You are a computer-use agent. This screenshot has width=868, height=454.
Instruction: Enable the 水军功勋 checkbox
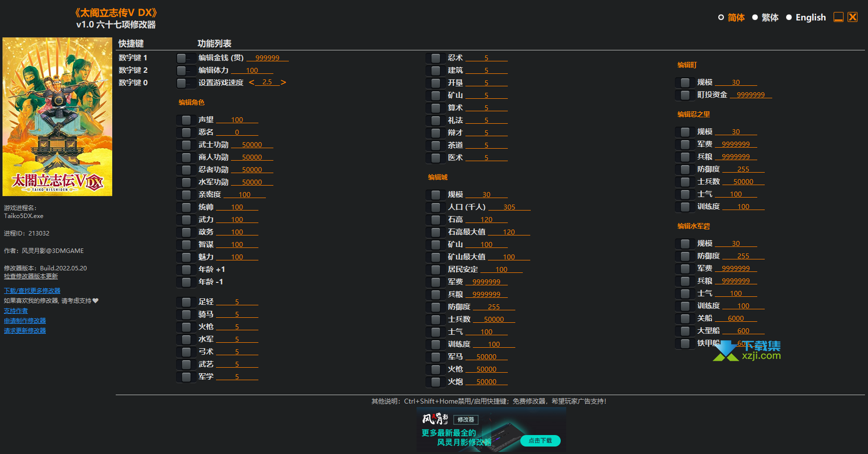coord(186,182)
